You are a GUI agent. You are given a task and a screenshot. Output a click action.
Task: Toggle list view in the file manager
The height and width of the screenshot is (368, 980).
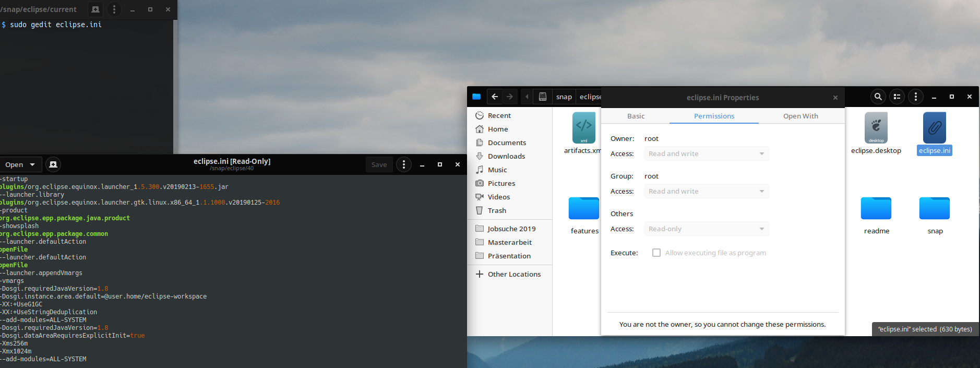(x=897, y=97)
